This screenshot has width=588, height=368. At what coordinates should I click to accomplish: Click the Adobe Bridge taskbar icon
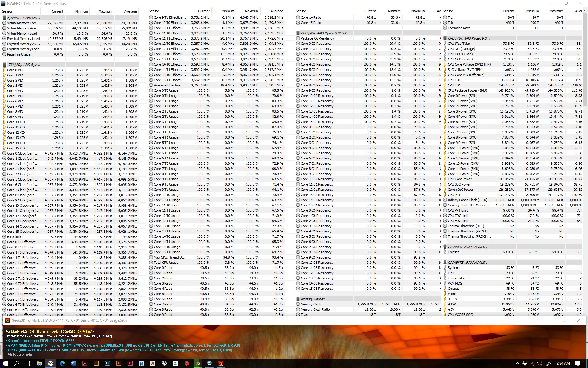point(96,363)
